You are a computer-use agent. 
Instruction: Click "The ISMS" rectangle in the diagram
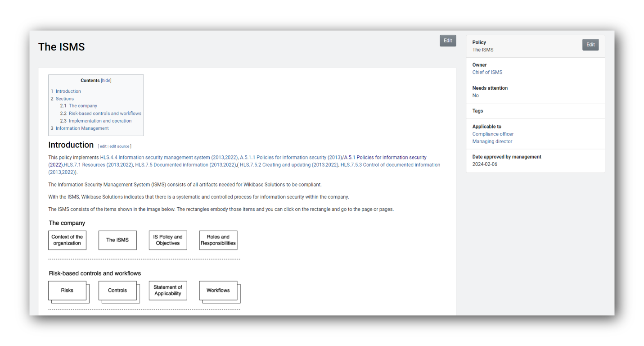click(117, 240)
